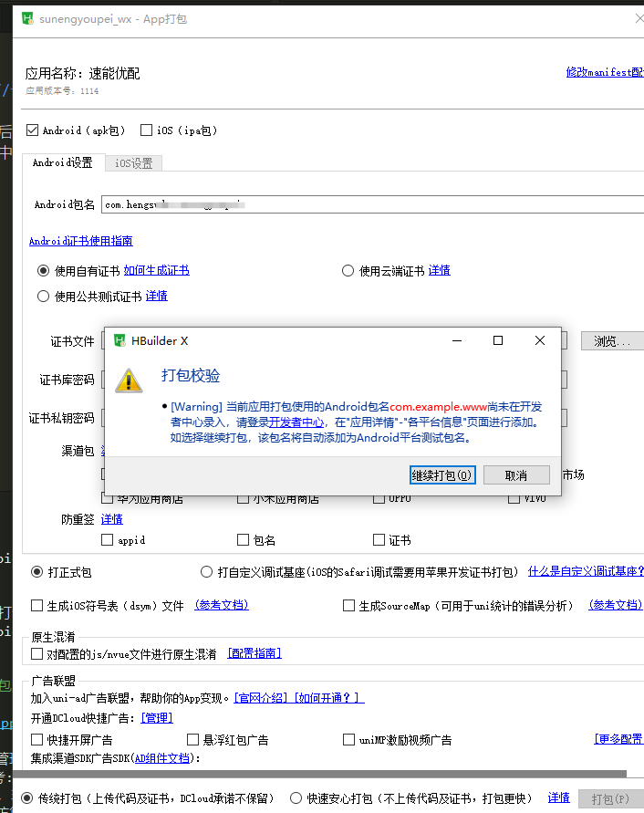Viewport: 644px width, 813px height.
Task: Click the horizontal scrollbar above packaging options
Action: click(x=319, y=774)
